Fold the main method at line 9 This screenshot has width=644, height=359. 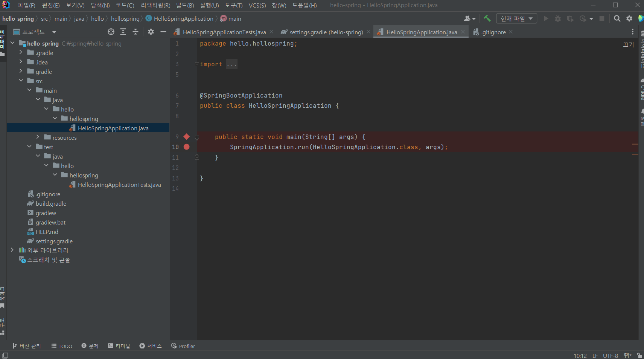point(197,137)
